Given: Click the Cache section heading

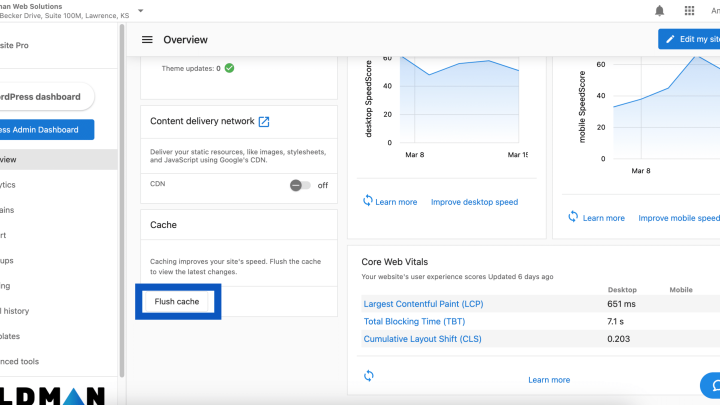Looking at the screenshot, I should pyautogui.click(x=163, y=225).
